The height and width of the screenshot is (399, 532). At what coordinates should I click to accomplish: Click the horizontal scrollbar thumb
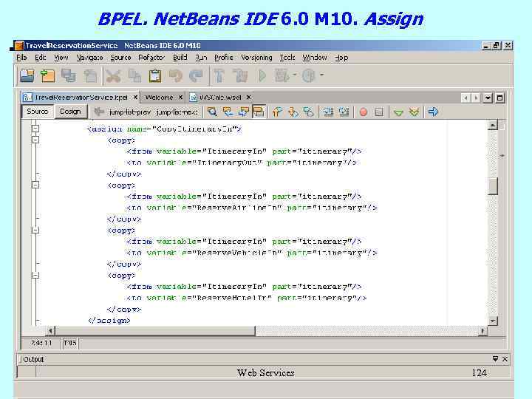click(x=154, y=330)
